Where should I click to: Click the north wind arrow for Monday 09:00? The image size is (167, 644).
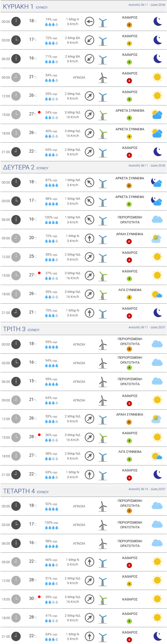90,238
